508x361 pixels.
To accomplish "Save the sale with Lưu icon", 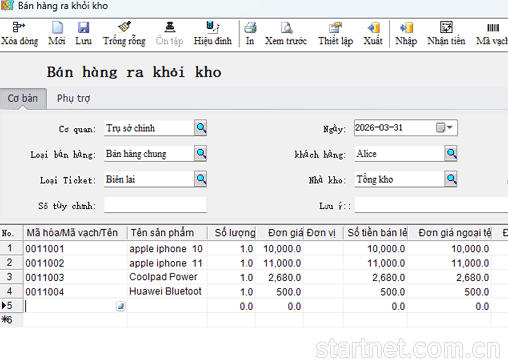I will 83,27.
